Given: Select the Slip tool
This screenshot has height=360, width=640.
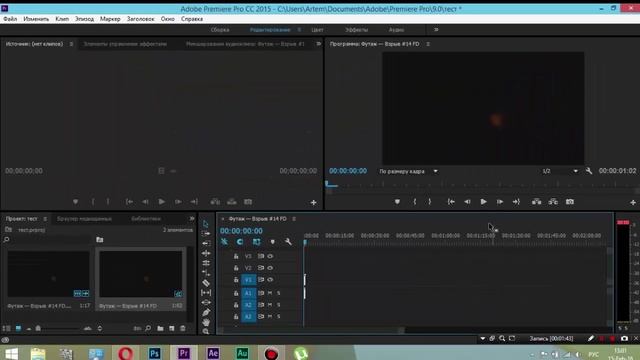Looking at the screenshot, I should coord(206,292).
